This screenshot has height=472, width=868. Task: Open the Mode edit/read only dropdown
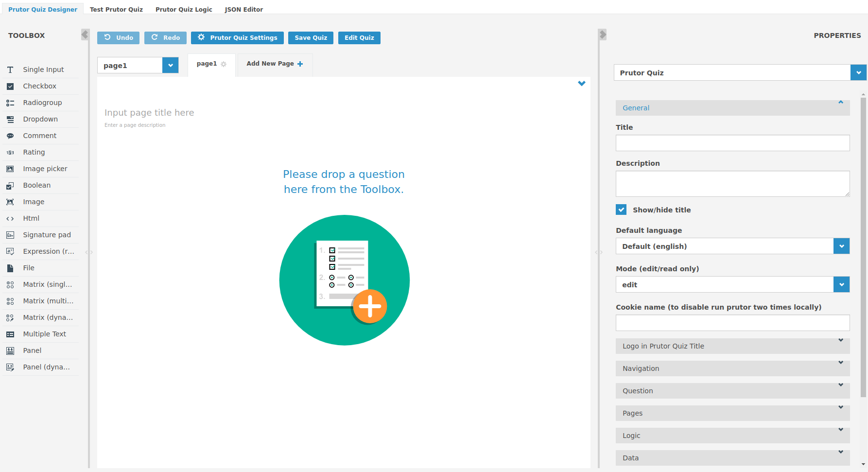841,284
